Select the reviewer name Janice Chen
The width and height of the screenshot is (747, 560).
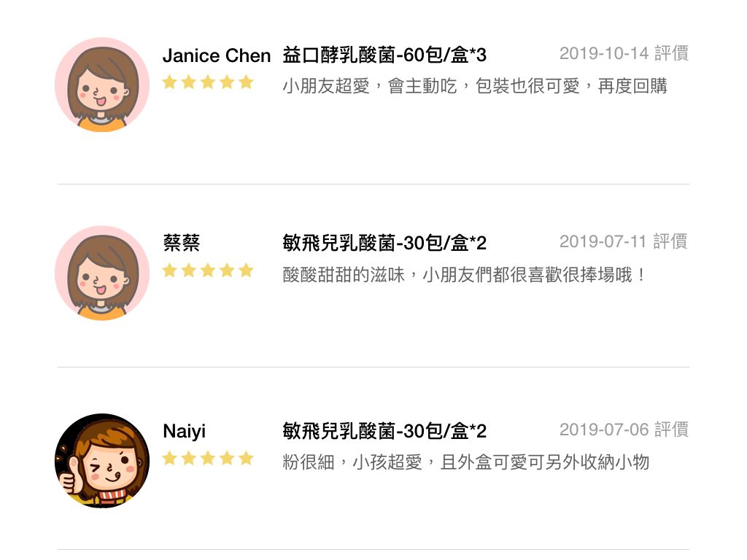pyautogui.click(x=217, y=55)
